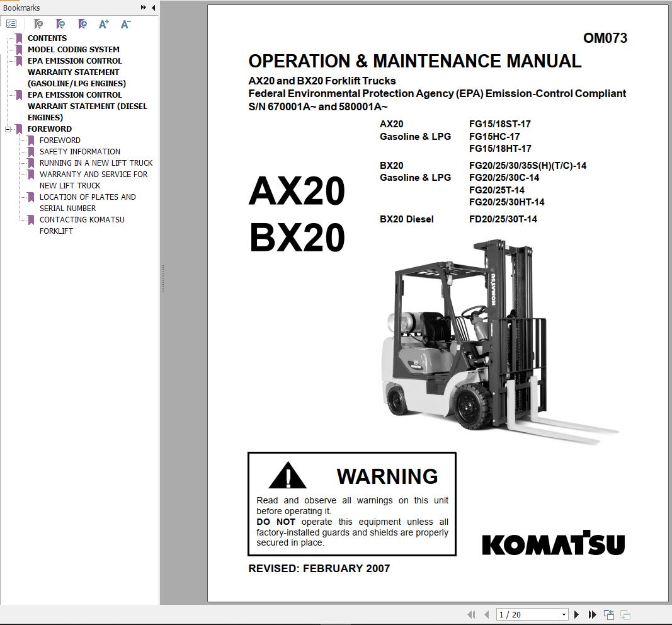
Task: Click the previous view icon
Action: 608,614
